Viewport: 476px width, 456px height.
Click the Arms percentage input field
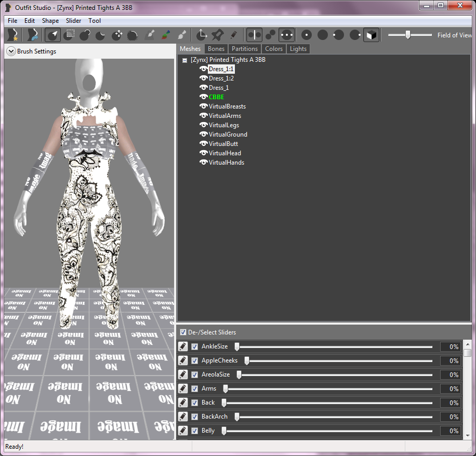pyautogui.click(x=451, y=388)
